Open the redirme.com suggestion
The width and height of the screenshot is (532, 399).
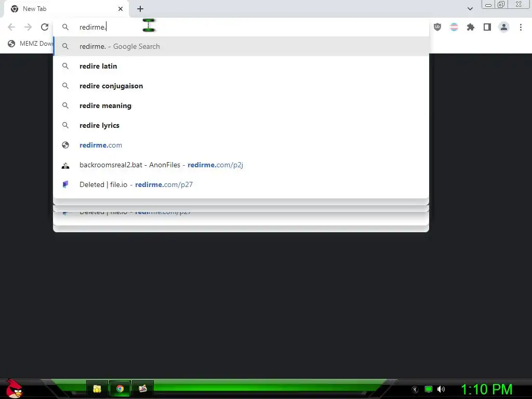click(241, 145)
